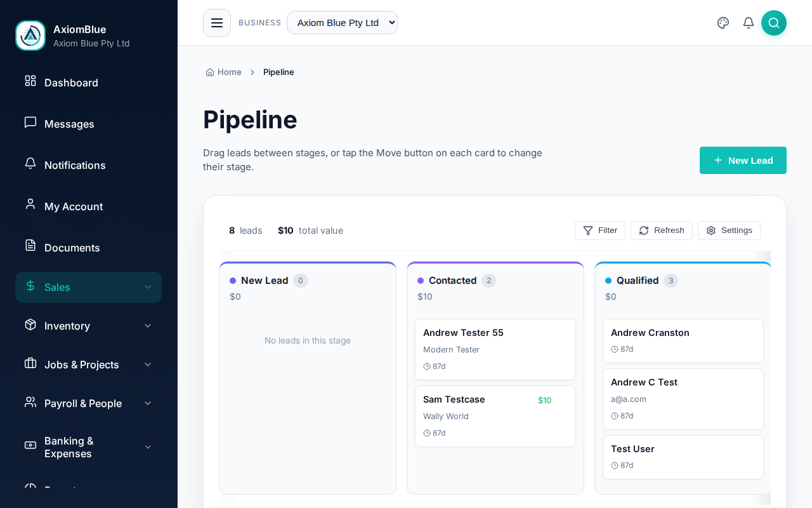Select My Account in the sidebar
The height and width of the screenshot is (508, 812).
pyautogui.click(x=88, y=206)
